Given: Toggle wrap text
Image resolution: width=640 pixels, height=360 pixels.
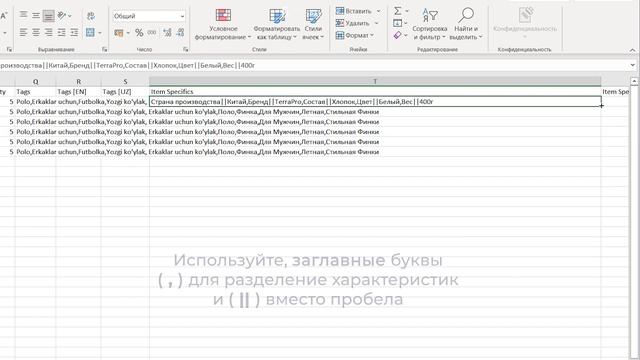Looking at the screenshot, I should click(x=91, y=16).
